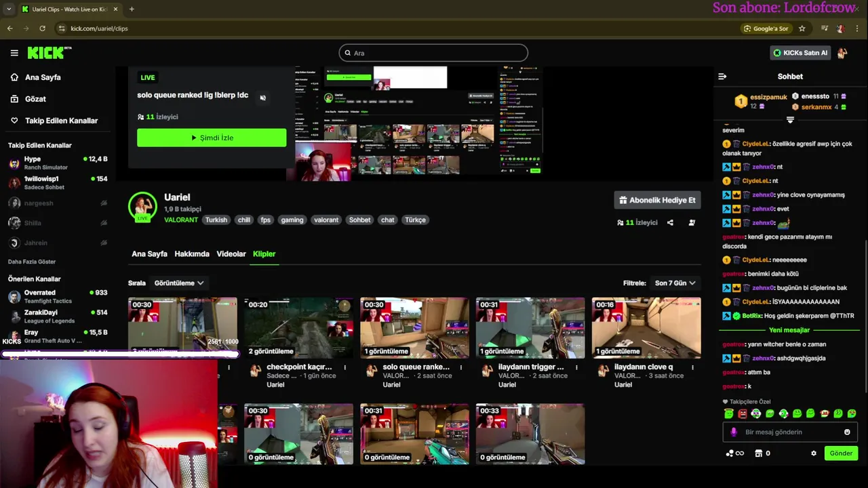
Task: Click the gaming tag
Action: pyautogui.click(x=292, y=220)
